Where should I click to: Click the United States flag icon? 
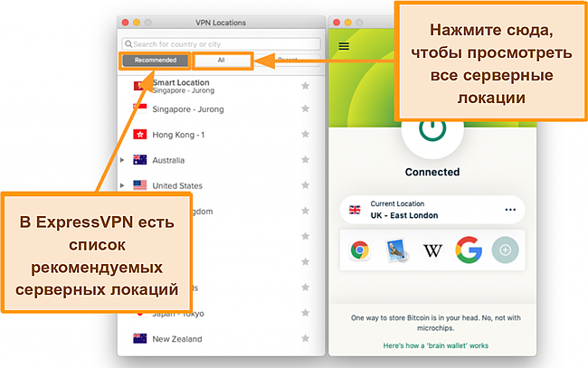pos(140,185)
